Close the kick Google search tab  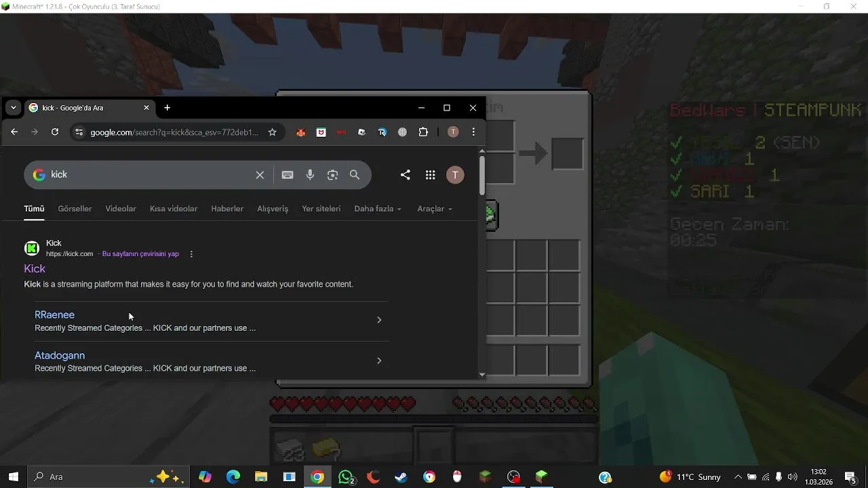pos(146,108)
